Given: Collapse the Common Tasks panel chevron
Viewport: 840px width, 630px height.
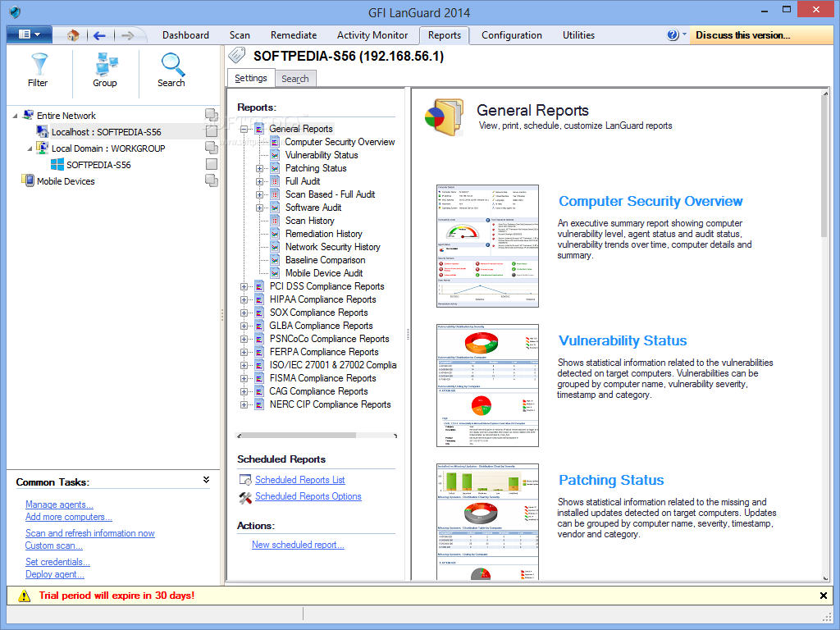Looking at the screenshot, I should (x=206, y=480).
